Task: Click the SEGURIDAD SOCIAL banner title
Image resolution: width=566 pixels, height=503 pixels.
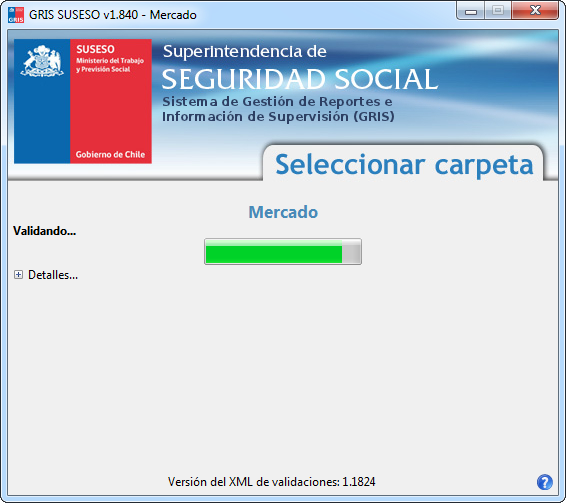Action: [x=300, y=79]
